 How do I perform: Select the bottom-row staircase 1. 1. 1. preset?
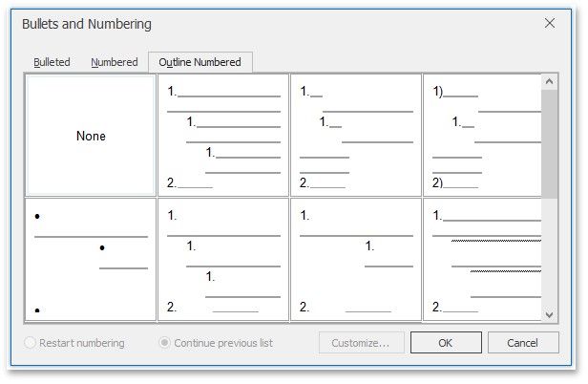(223, 260)
